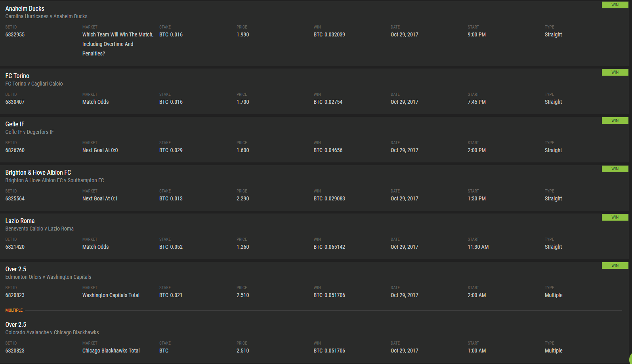Open Gefle IF v Degerfors IF match
Viewport: 632px width, 364px height.
pos(29,132)
